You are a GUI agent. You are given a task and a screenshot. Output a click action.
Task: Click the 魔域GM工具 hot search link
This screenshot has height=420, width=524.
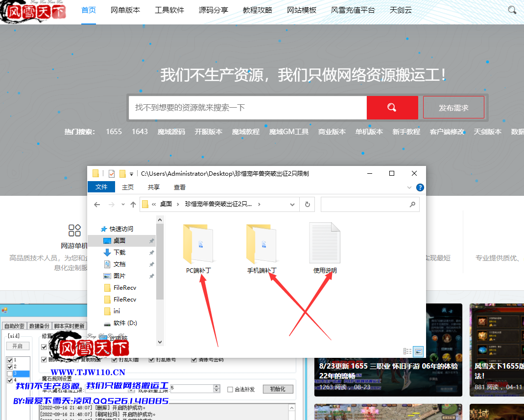289,132
